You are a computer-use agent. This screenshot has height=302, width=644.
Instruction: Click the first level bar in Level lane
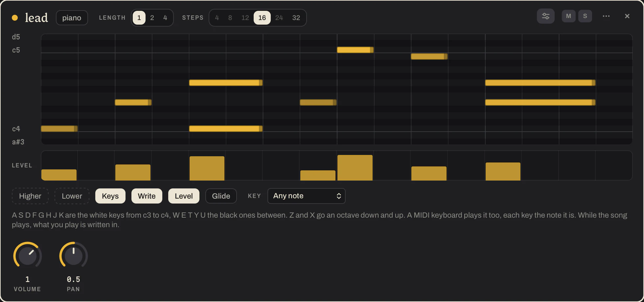59,175
